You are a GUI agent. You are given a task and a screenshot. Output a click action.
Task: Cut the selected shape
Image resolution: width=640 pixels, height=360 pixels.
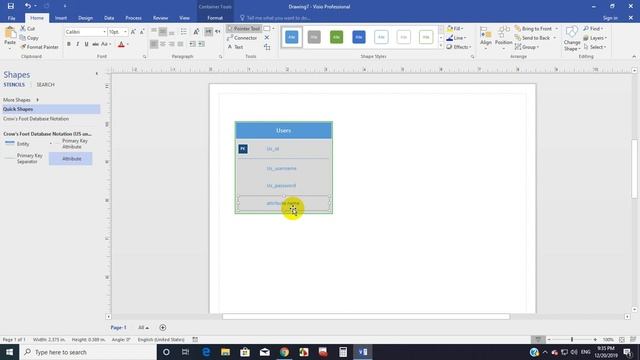click(28, 29)
